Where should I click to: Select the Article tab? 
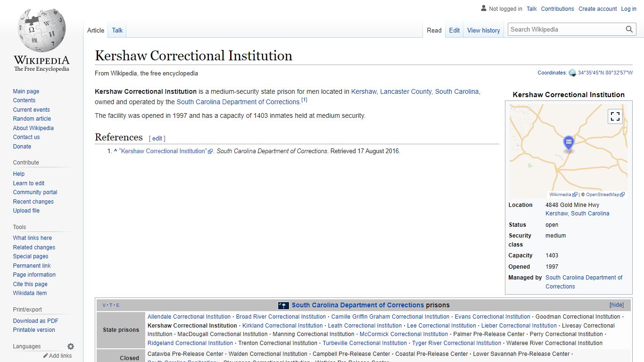(96, 30)
